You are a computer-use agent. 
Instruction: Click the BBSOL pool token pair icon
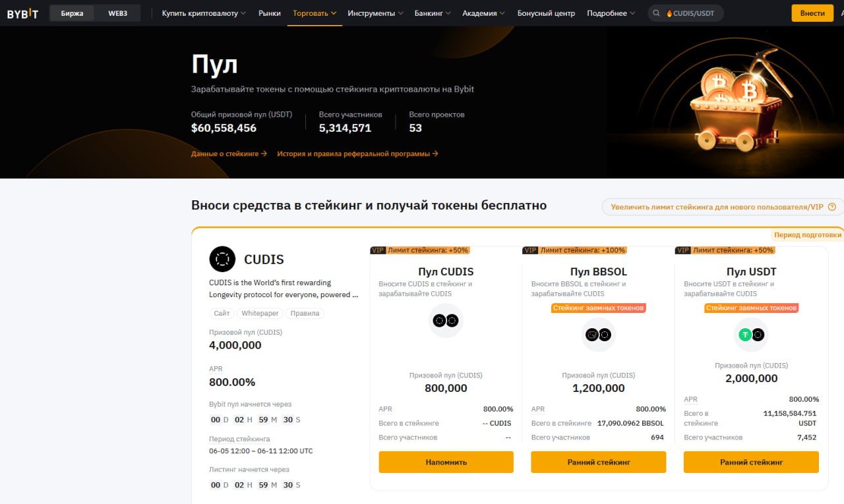(x=599, y=335)
